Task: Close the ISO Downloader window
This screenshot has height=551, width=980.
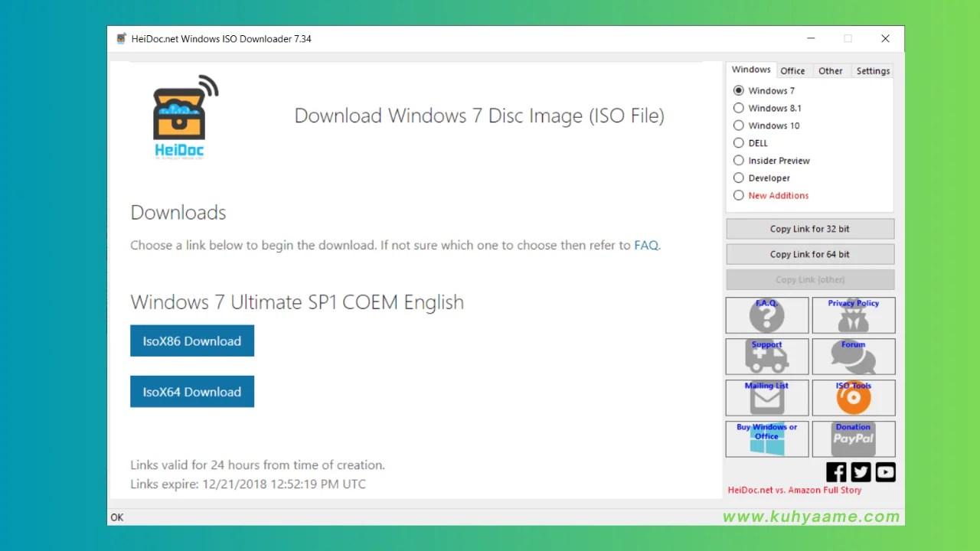Action: click(x=885, y=38)
